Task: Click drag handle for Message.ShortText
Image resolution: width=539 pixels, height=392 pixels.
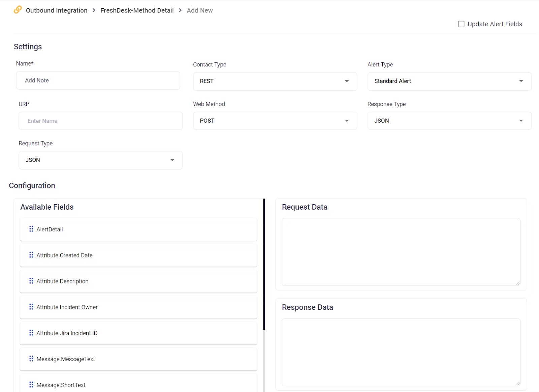Action: [31, 385]
